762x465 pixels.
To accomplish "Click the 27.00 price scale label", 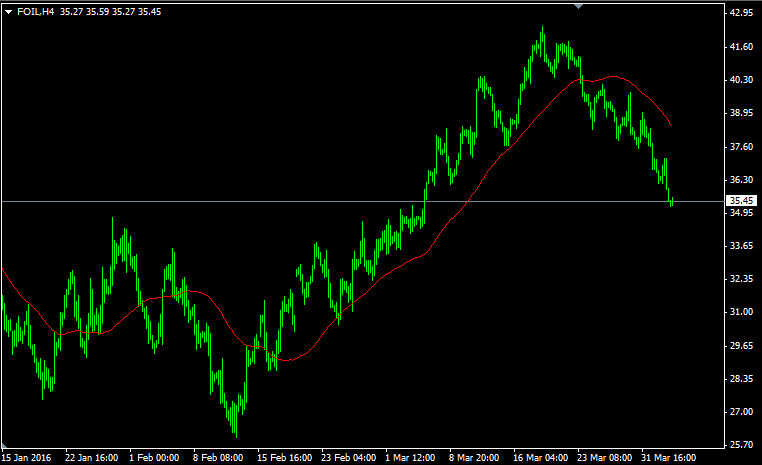I will [x=742, y=412].
